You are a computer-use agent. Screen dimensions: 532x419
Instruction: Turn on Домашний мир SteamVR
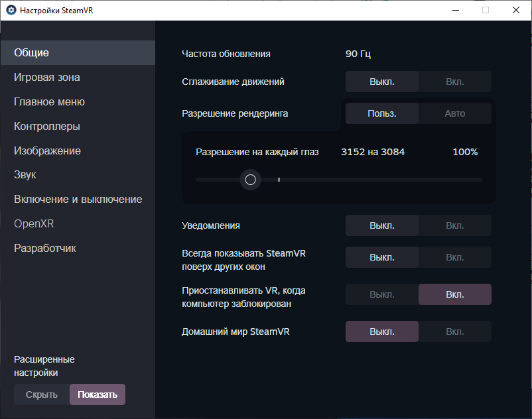[454, 331]
